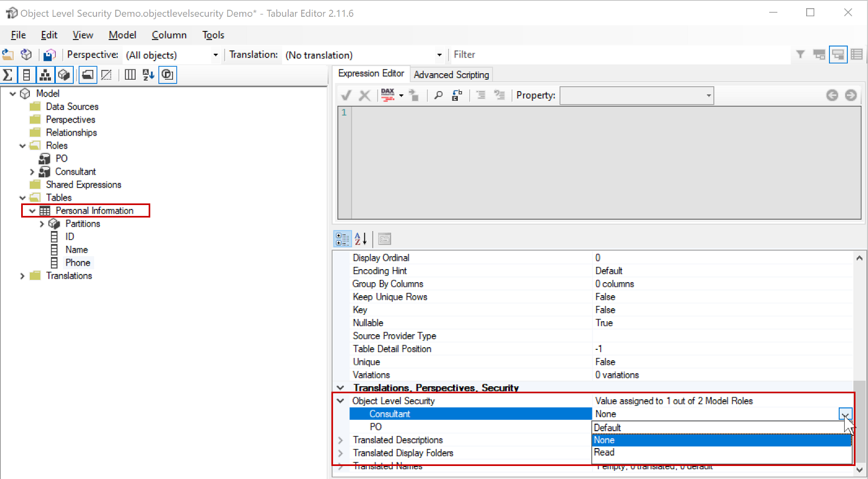
Task: Click the filter funnel icon
Action: click(800, 54)
